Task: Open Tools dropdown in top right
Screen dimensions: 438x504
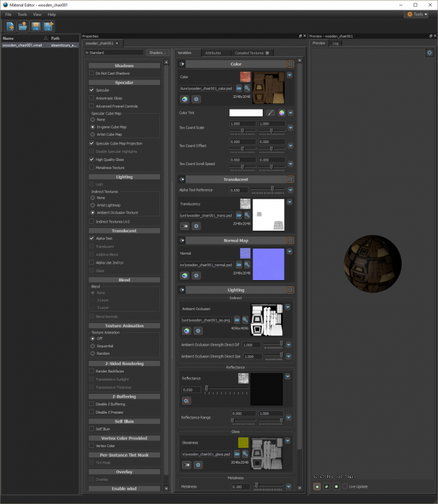Action: point(417,14)
